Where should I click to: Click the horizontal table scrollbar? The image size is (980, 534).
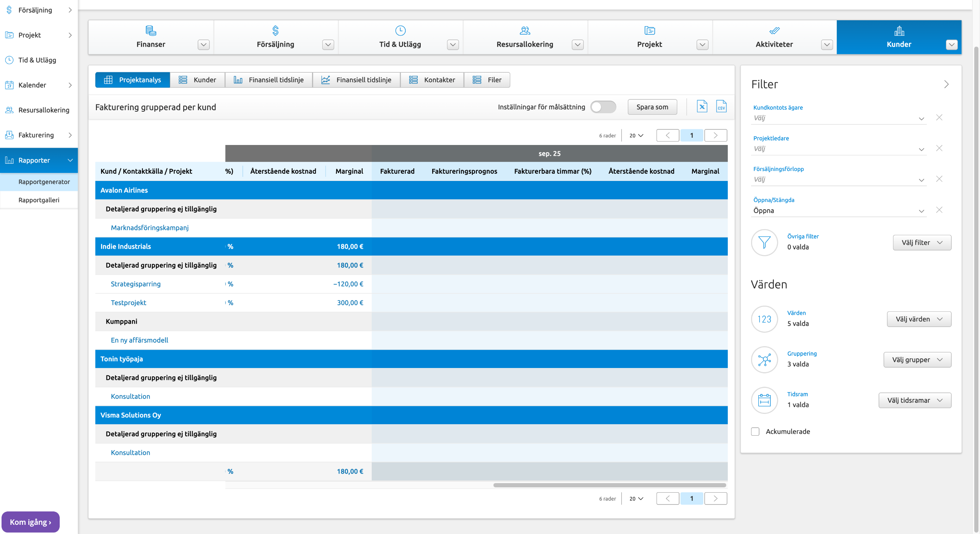[x=609, y=485]
